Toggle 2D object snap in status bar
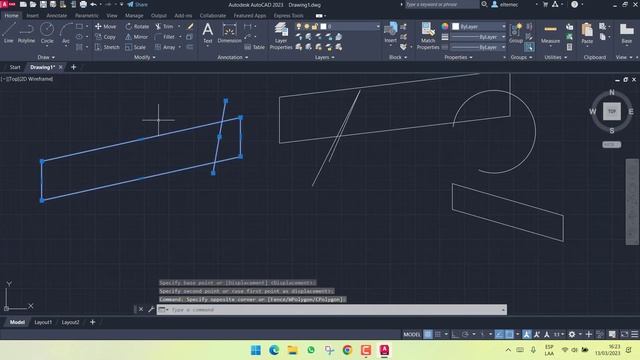 pyautogui.click(x=509, y=334)
